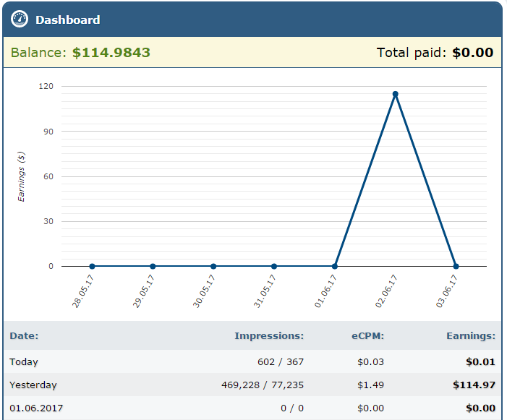
Task: Select the 03.06.17 data point
Action: (x=456, y=266)
